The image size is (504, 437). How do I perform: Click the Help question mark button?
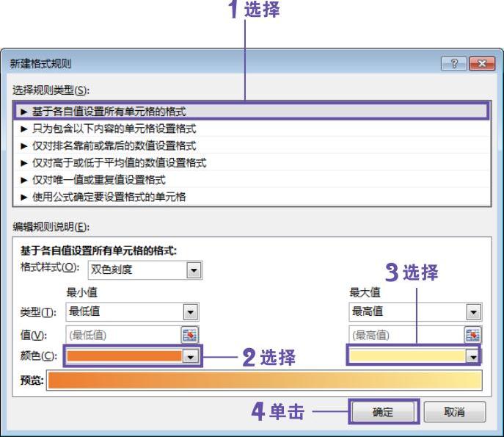click(453, 65)
